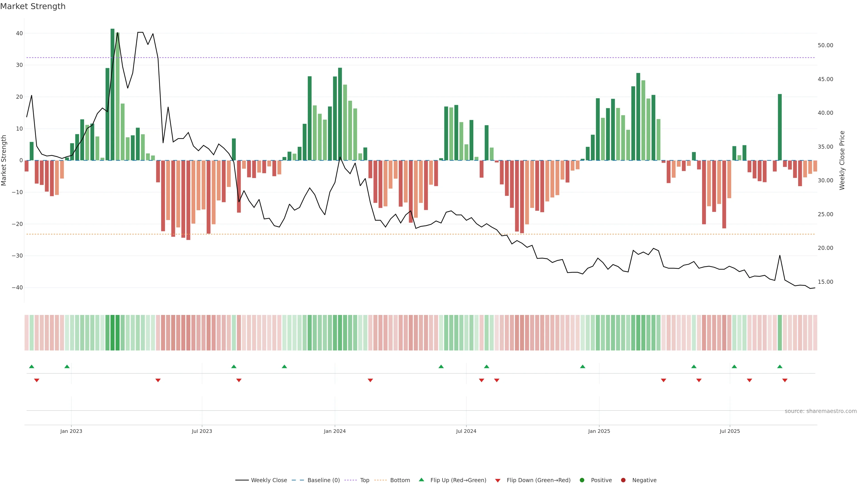This screenshot has width=868, height=488.
Task: Click the Weekly Close legend line icon
Action: (x=242, y=480)
